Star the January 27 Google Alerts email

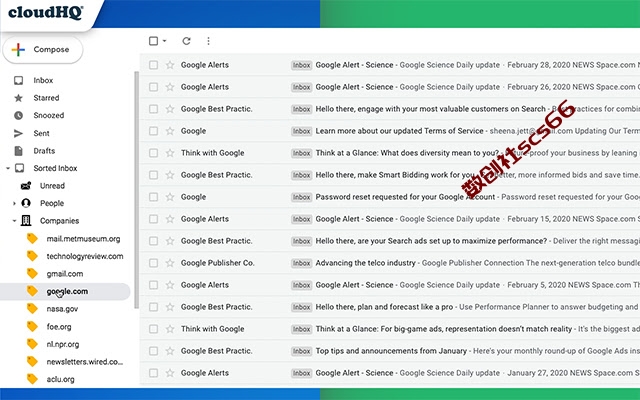click(x=170, y=373)
